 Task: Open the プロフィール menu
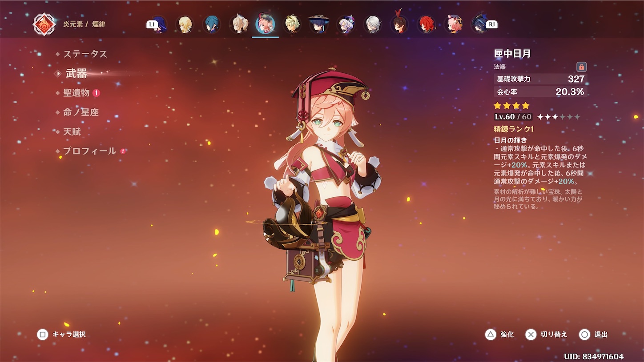(89, 151)
